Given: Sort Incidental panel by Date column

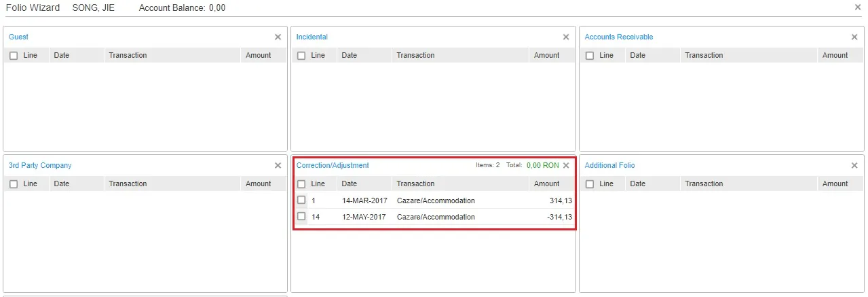Looking at the screenshot, I should [350, 56].
